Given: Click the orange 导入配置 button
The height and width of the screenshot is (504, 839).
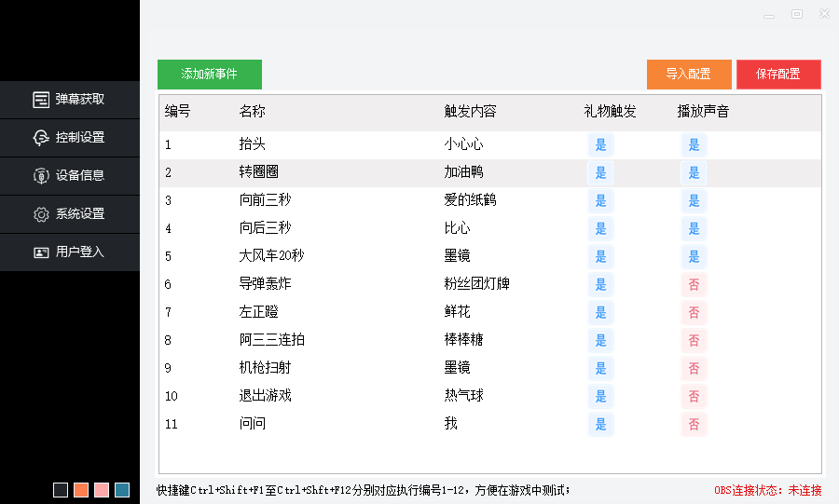Looking at the screenshot, I should click(689, 75).
